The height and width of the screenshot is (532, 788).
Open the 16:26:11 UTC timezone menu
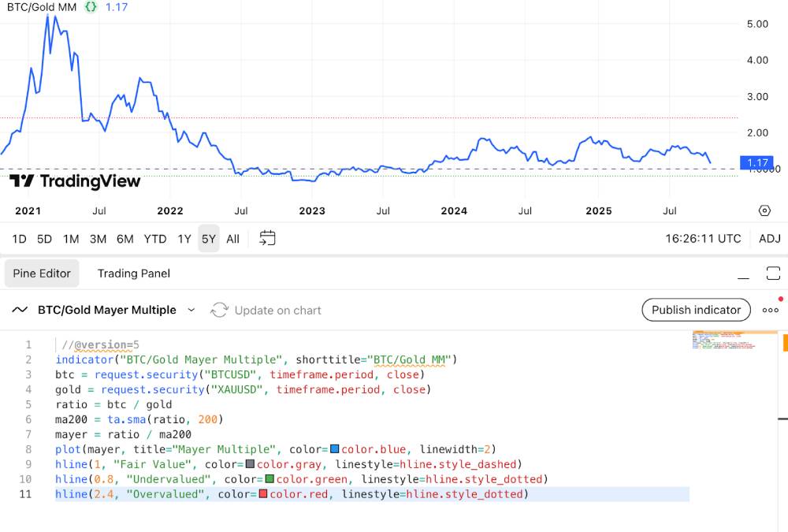click(x=703, y=239)
